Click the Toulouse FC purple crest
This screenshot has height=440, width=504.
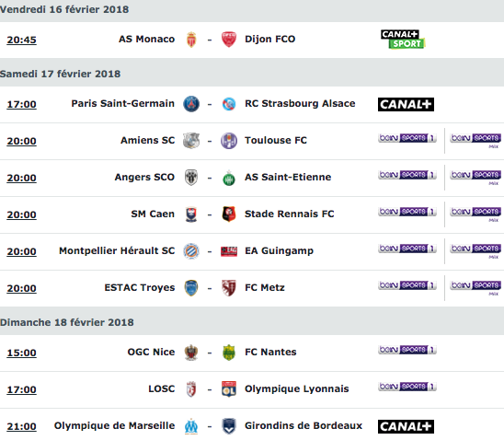(x=229, y=141)
